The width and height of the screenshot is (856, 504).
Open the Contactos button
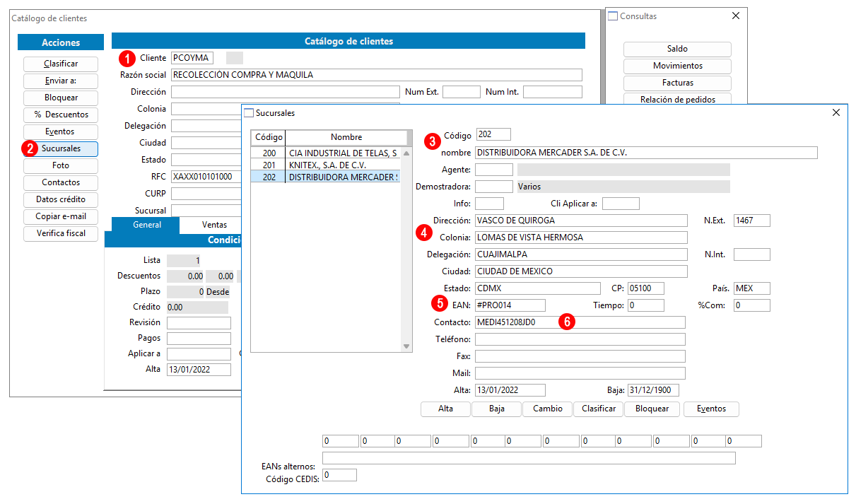pos(61,182)
